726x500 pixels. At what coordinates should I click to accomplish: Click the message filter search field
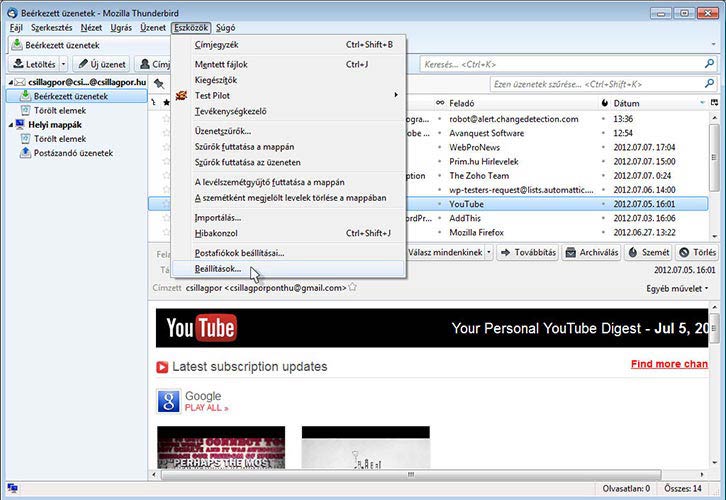point(600,86)
